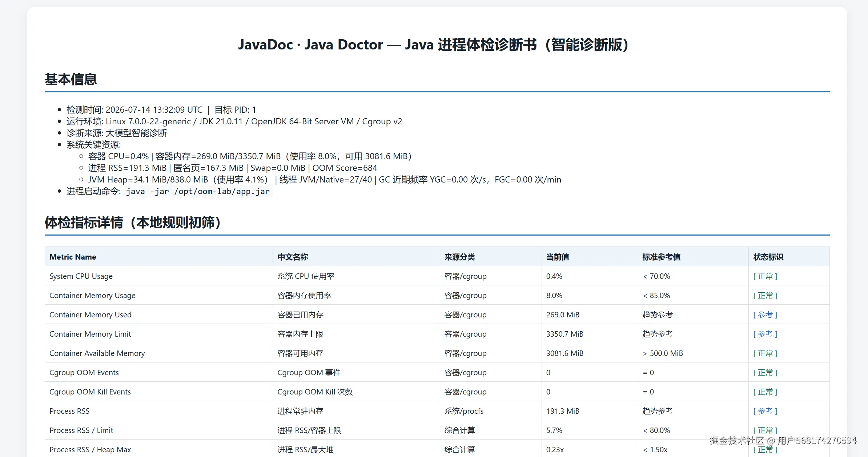Click 参考 status in Container Memory Used row
This screenshot has width=868, height=457.
tap(765, 314)
